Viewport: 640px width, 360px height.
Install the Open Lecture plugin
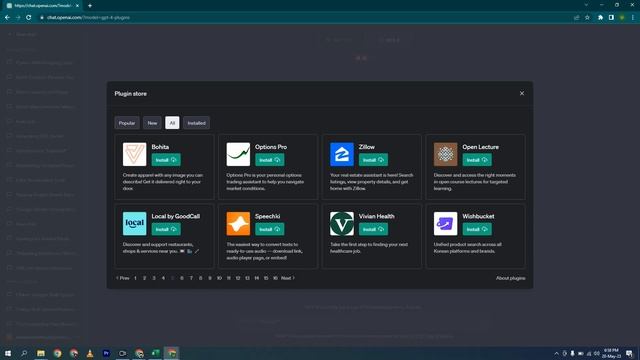[x=477, y=160]
